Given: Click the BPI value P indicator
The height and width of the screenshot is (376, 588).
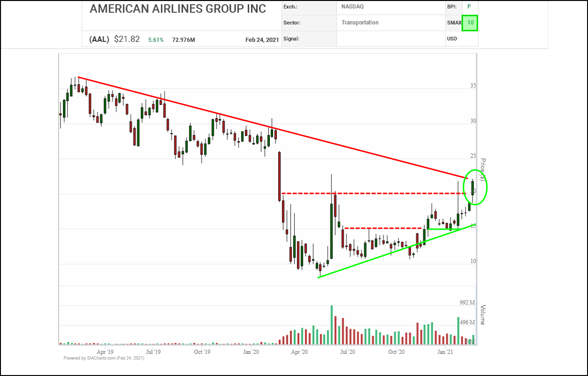Looking at the screenshot, I should point(469,7).
